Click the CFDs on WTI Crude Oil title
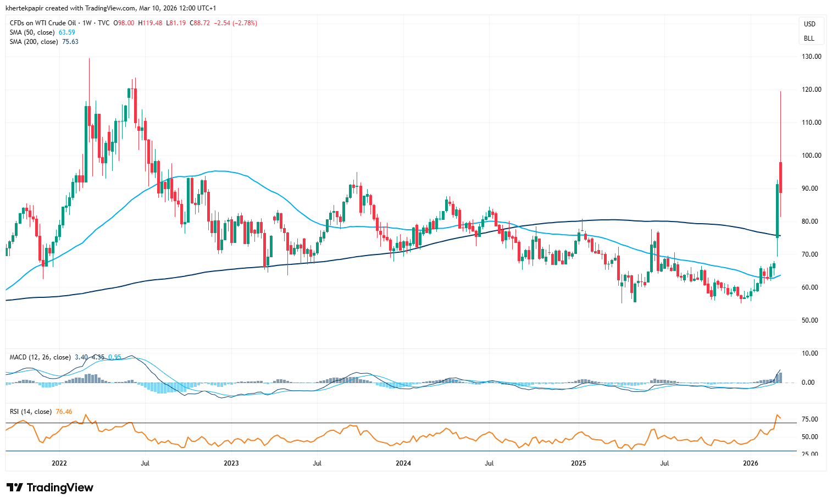The image size is (832, 504). [x=43, y=23]
